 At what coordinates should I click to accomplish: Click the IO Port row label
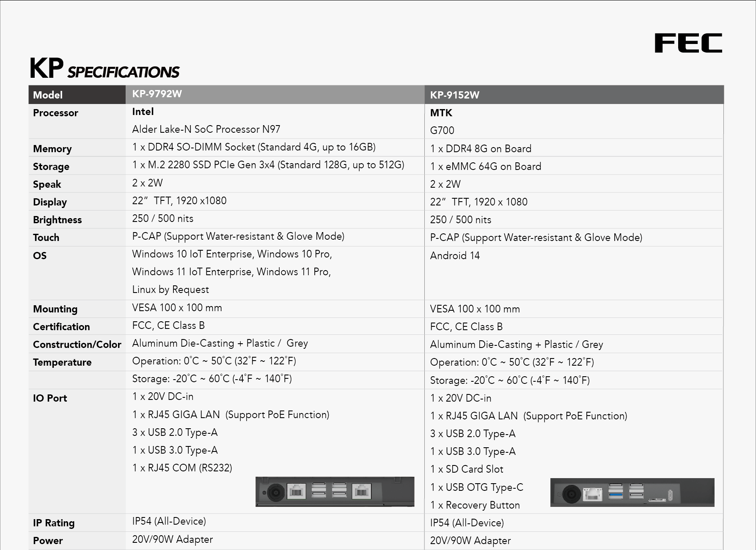pyautogui.click(x=50, y=398)
